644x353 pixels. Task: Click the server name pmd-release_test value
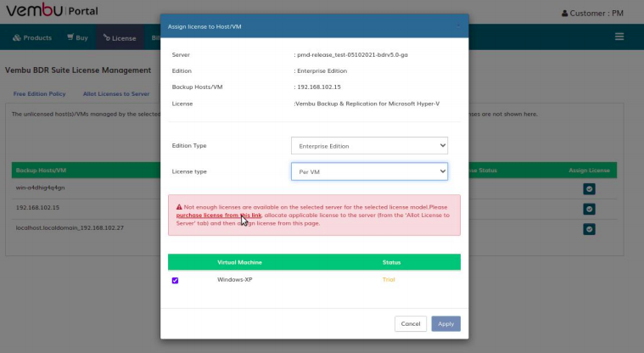tap(352, 54)
